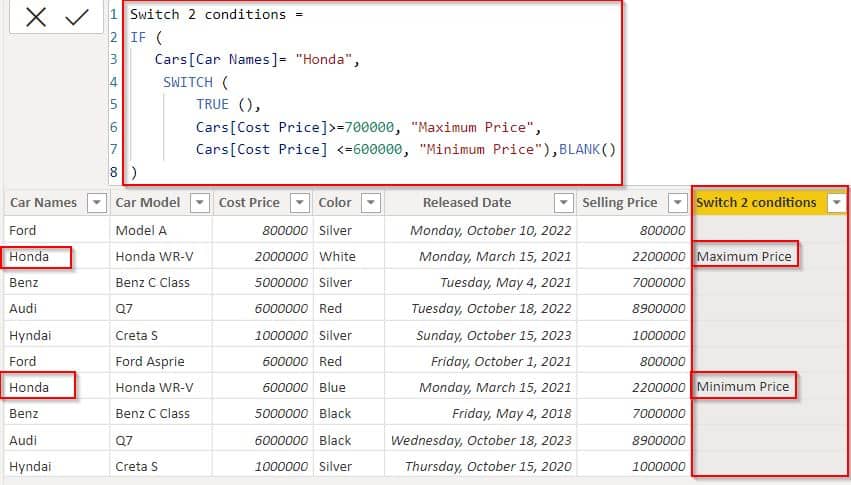Open the Switch 2 conditions filter dropdown
Image resolution: width=851 pixels, height=485 pixels.
click(836, 203)
